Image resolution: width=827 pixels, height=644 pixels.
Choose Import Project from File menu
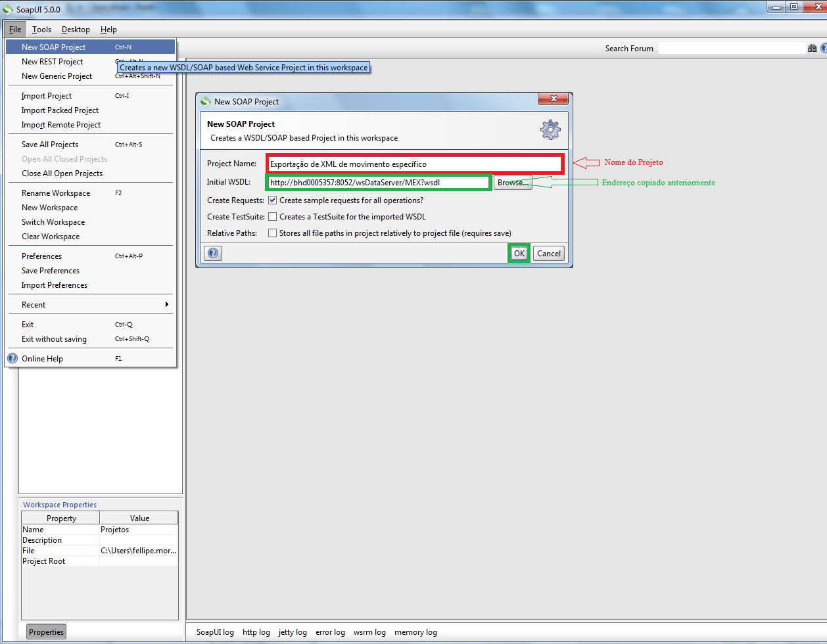(90, 96)
